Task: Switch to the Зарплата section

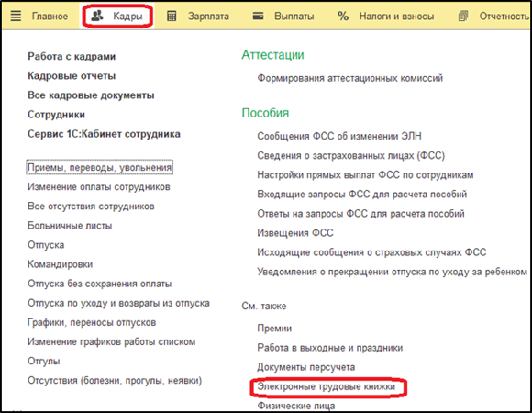Action: [208, 17]
